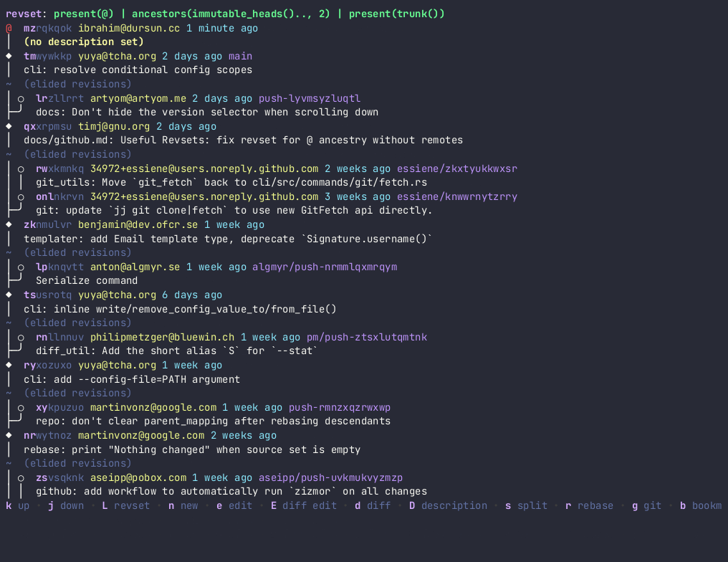Screen dimensions: 728x562
Task: Click the circle node beside rwxkmnkq
Action: [21, 169]
